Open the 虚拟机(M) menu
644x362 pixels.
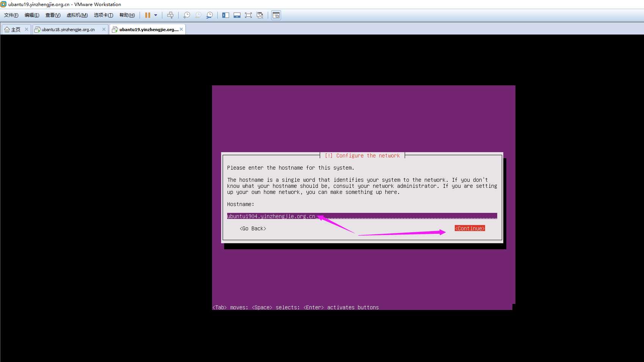(x=77, y=15)
